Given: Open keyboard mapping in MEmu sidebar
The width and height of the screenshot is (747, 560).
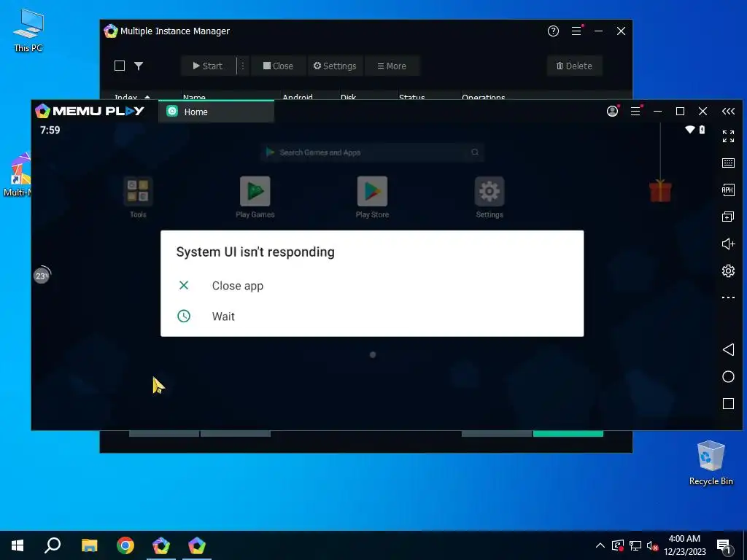Looking at the screenshot, I should click(x=728, y=163).
